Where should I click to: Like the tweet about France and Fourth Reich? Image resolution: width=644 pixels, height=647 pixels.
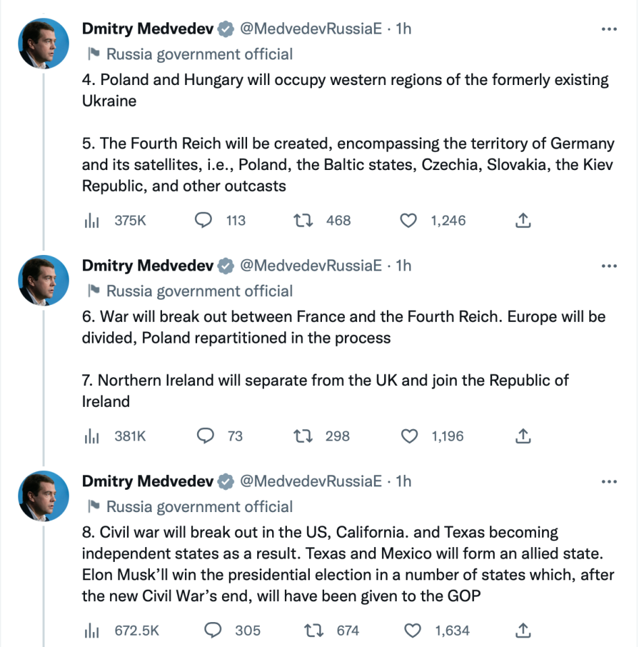pyautogui.click(x=410, y=437)
